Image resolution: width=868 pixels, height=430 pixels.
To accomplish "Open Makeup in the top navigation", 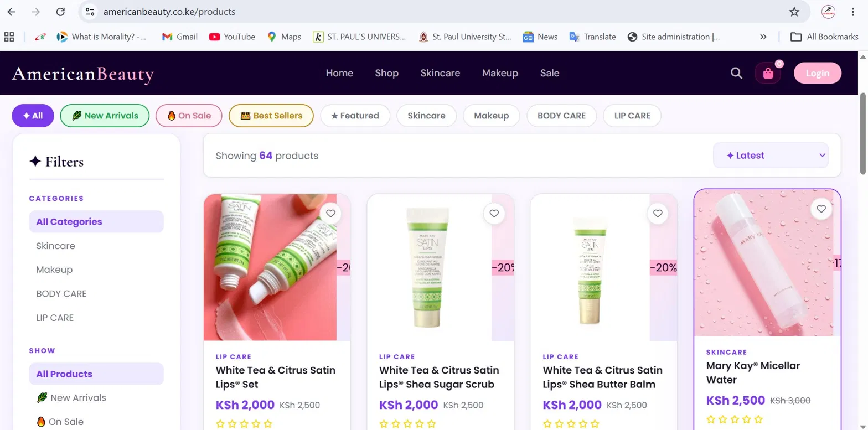I will click(x=500, y=73).
